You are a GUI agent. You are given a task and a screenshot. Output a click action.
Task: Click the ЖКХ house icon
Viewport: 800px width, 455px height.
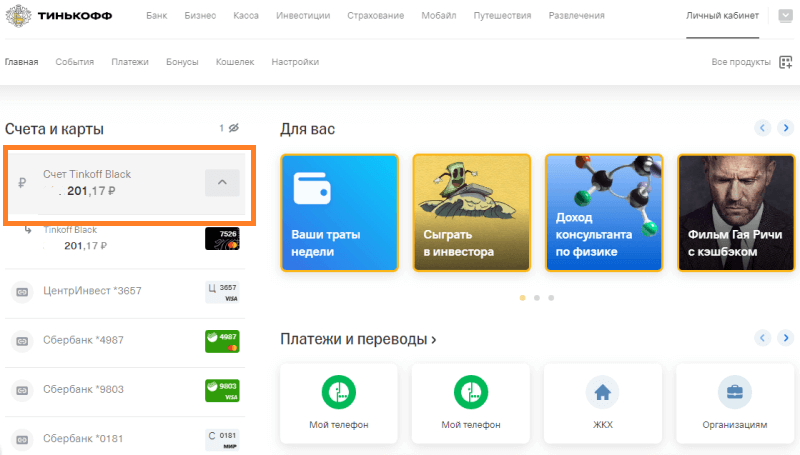[x=603, y=392]
